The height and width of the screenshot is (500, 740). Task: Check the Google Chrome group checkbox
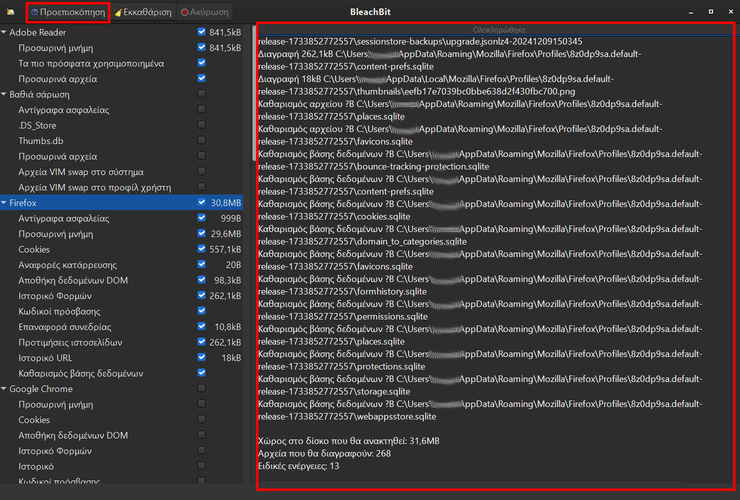202,389
